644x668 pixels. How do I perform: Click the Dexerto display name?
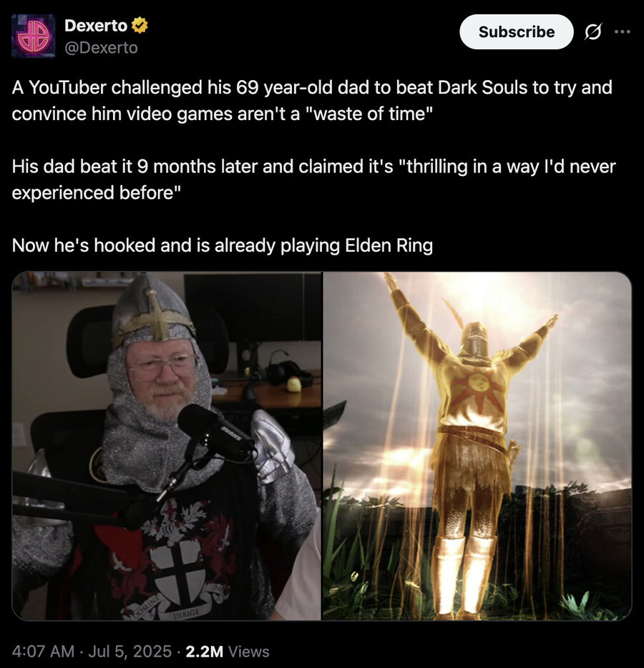(x=96, y=26)
